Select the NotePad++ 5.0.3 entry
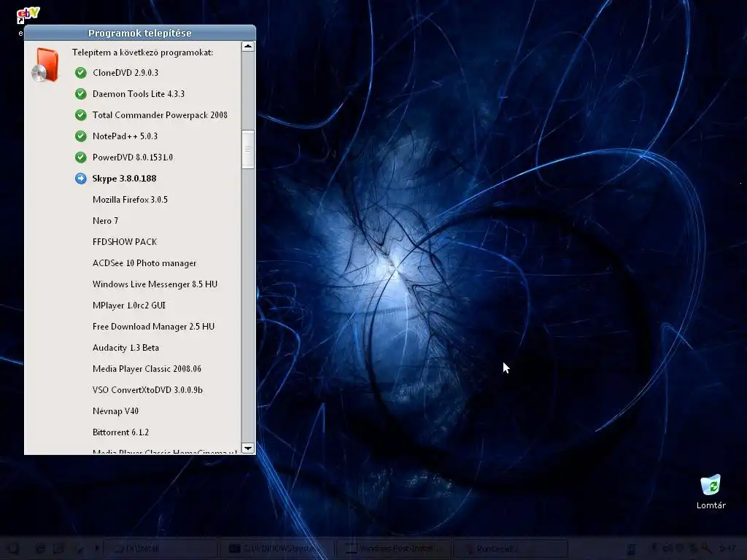The width and height of the screenshot is (747, 560). tap(125, 136)
